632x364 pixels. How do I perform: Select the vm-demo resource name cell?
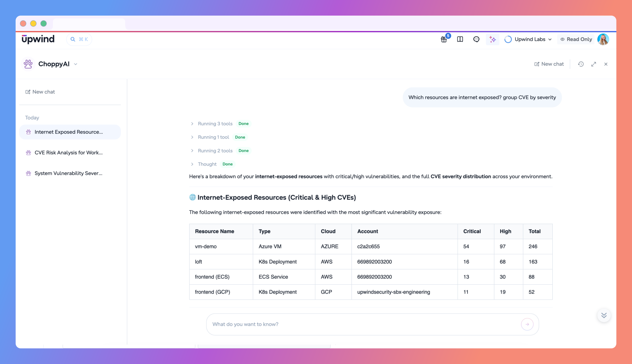[x=221, y=247]
